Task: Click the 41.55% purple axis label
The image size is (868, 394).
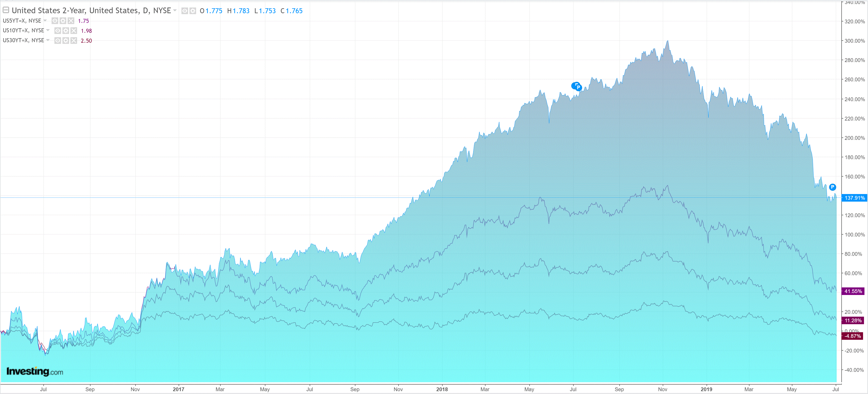Action: 853,291
